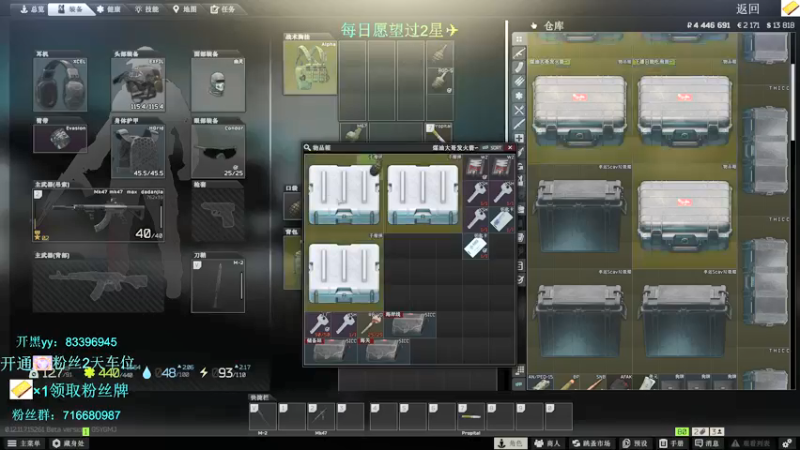Click the 返回 back button
Viewport: 800px width, 450px height.
point(748,9)
